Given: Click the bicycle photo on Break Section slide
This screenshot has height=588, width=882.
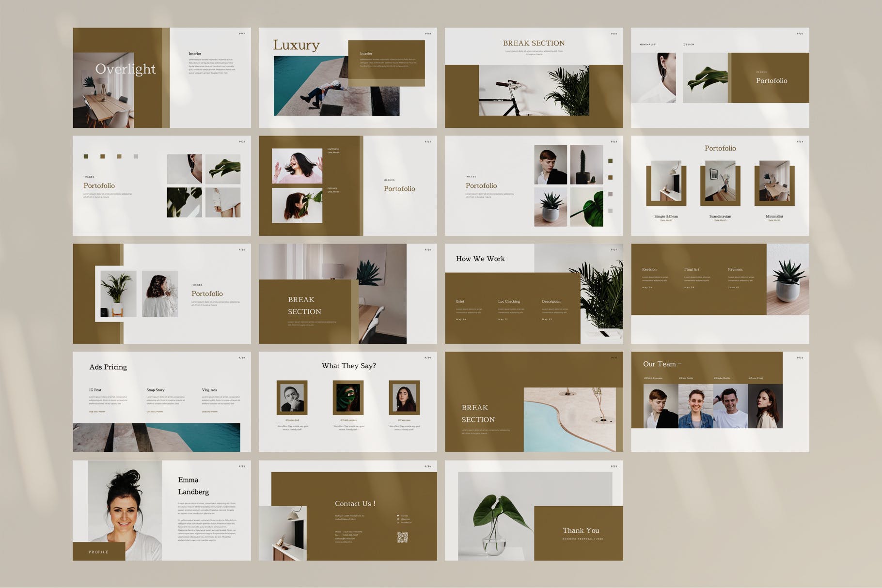Looking at the screenshot, I should (534, 91).
